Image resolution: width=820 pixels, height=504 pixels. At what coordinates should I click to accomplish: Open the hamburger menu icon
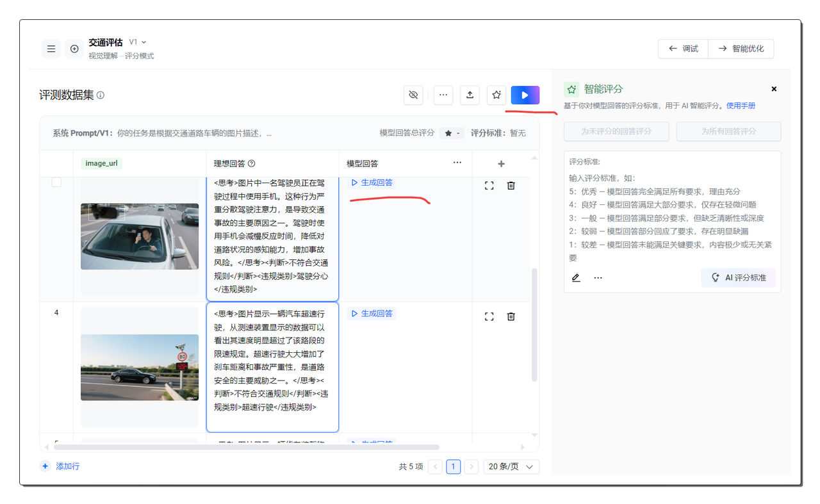(51, 49)
